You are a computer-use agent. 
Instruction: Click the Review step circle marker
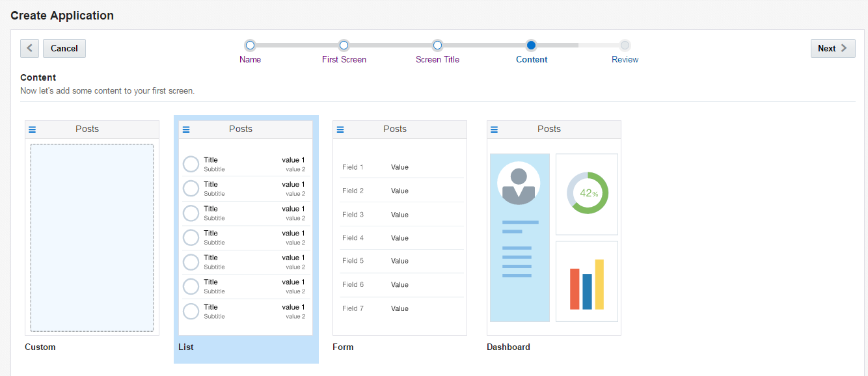[x=625, y=45]
